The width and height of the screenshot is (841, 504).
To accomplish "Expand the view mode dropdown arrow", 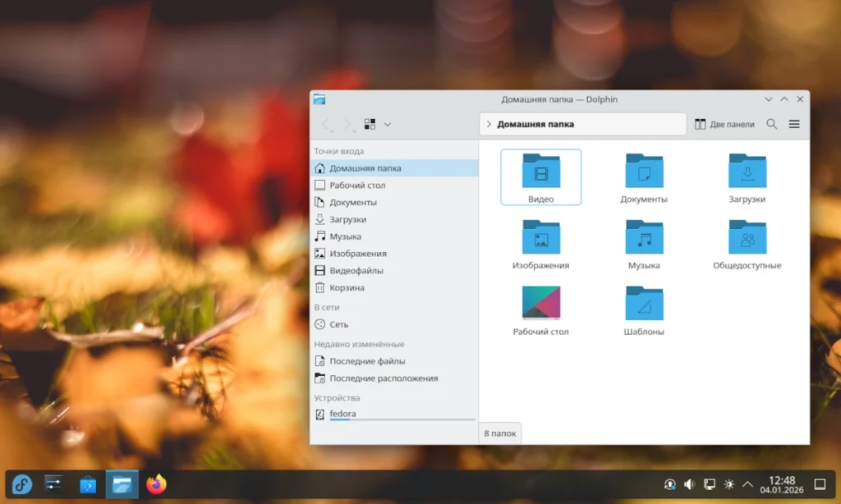I will [388, 125].
